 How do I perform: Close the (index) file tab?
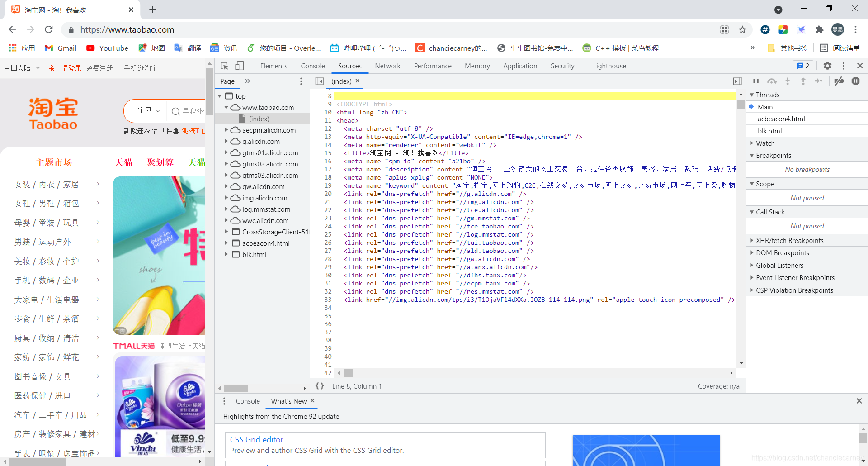click(x=358, y=81)
